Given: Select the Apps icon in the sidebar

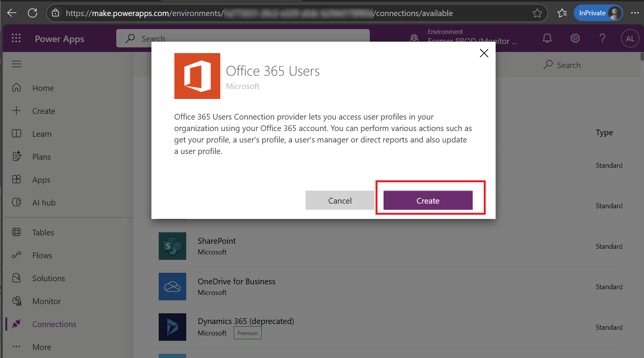Looking at the screenshot, I should [41, 180].
